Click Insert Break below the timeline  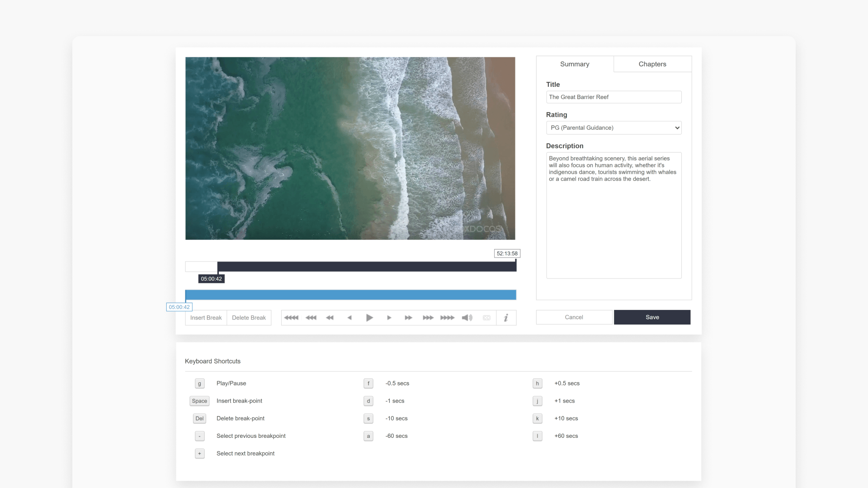tap(206, 318)
